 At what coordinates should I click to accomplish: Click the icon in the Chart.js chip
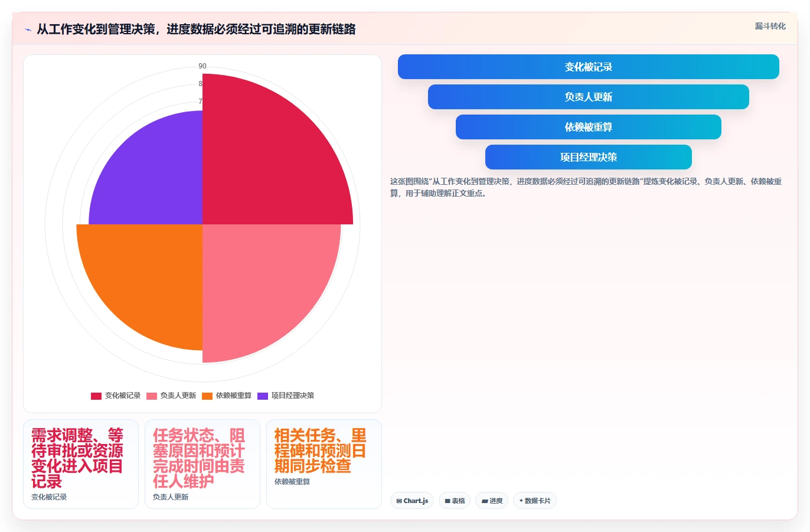[399, 501]
